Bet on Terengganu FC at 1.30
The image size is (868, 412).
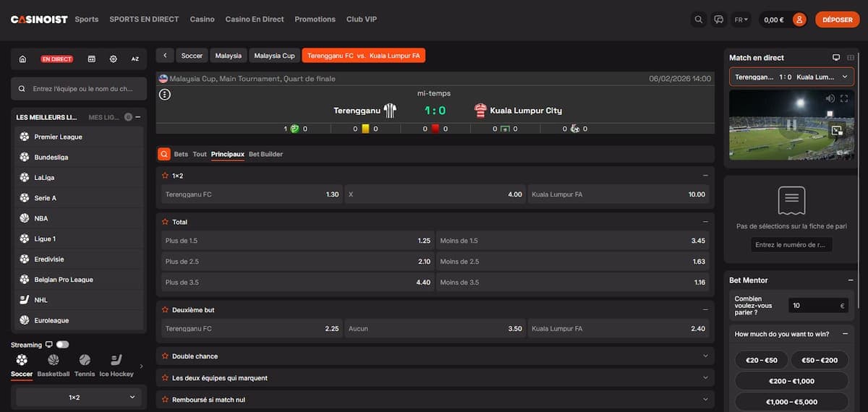click(251, 194)
